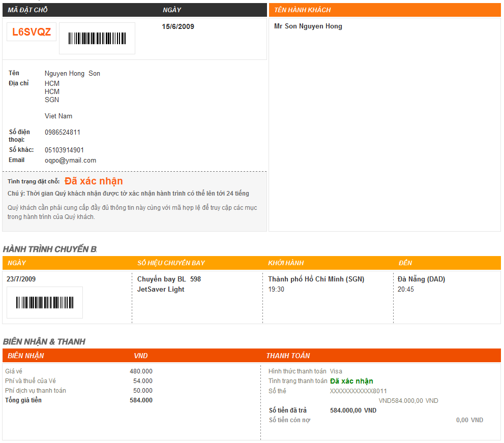Click passenger name Mr Son Nguyen Hong
The image size is (504, 443).
(308, 26)
